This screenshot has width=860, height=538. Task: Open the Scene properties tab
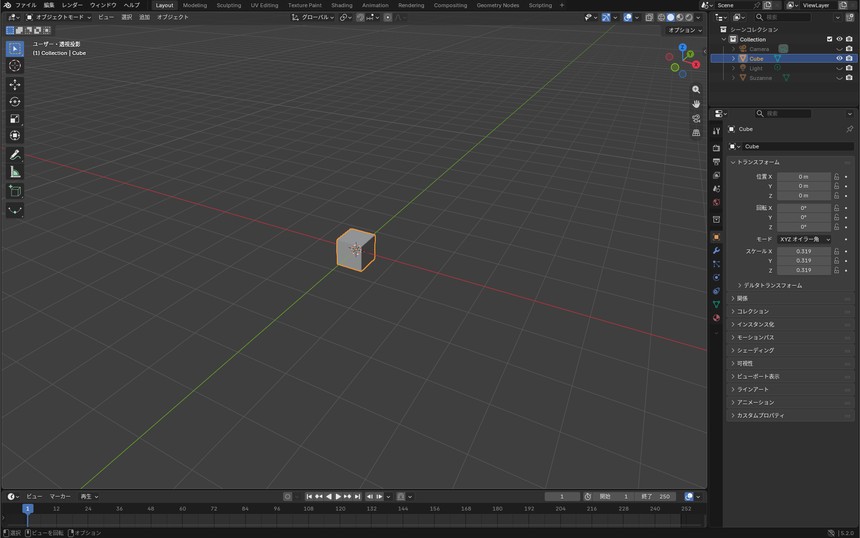click(716, 189)
